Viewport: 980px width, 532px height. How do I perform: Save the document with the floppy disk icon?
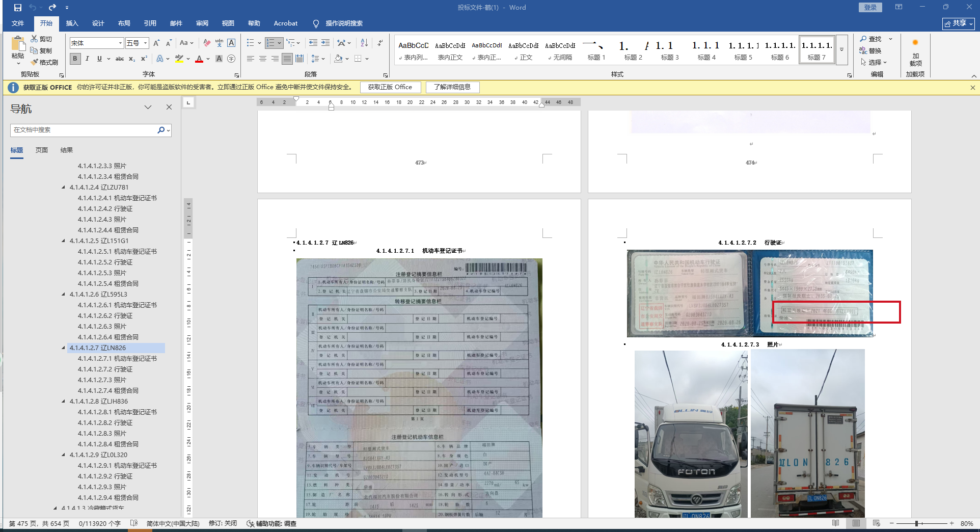pyautogui.click(x=18, y=8)
